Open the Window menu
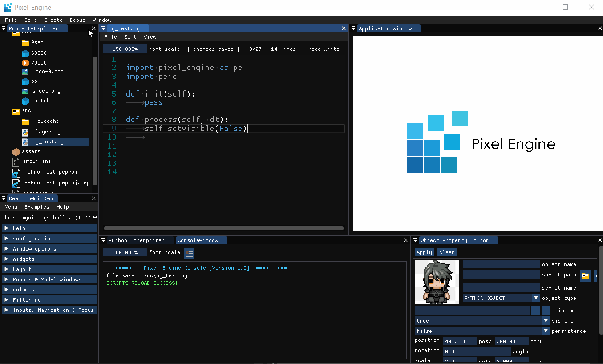Image resolution: width=603 pixels, height=364 pixels. pos(102,20)
